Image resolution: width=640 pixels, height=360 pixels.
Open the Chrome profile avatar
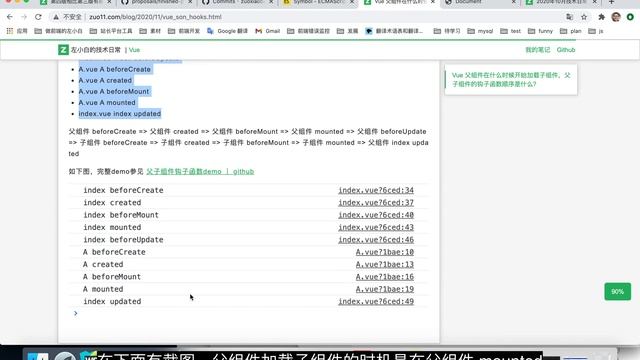[x=616, y=17]
